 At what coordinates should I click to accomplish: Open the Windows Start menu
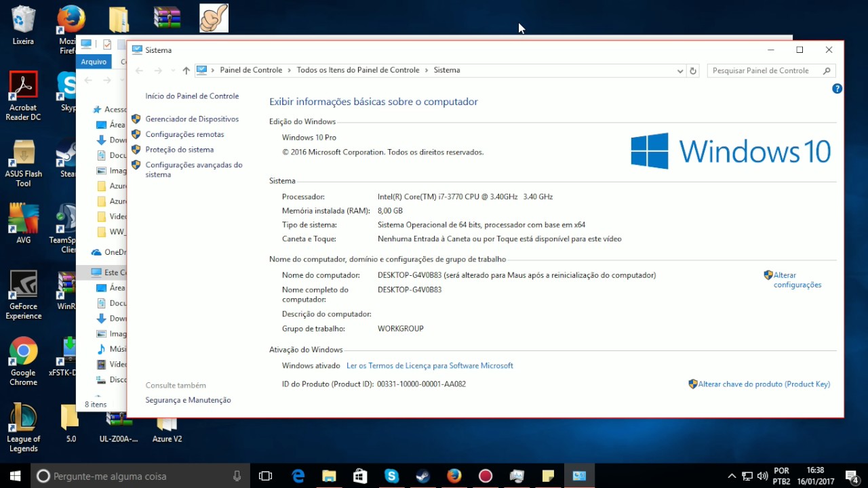click(x=15, y=476)
